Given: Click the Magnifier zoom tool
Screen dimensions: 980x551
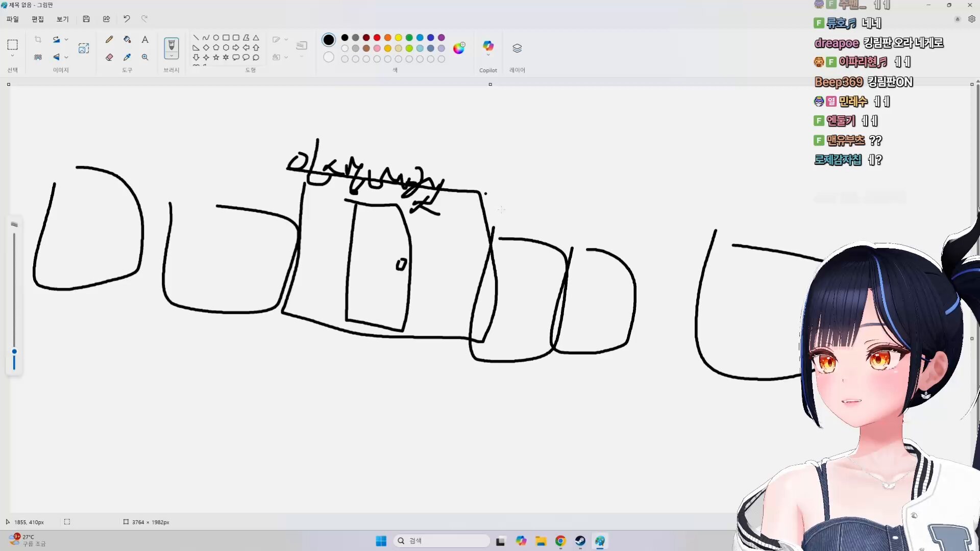Looking at the screenshot, I should 145,57.
